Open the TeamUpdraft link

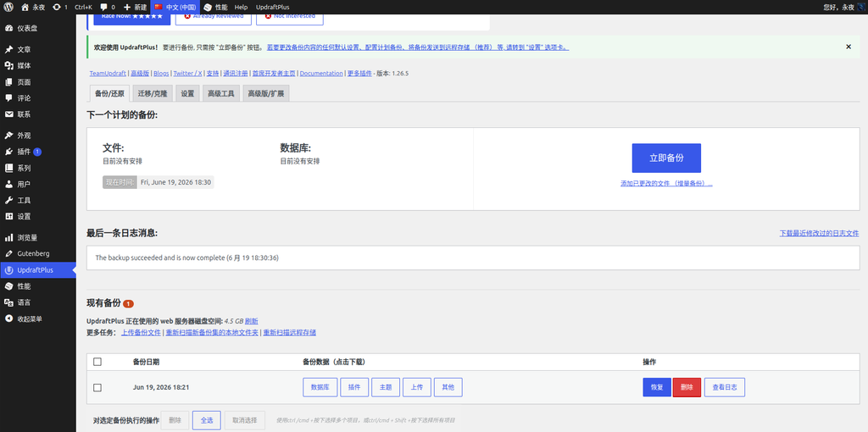108,73
